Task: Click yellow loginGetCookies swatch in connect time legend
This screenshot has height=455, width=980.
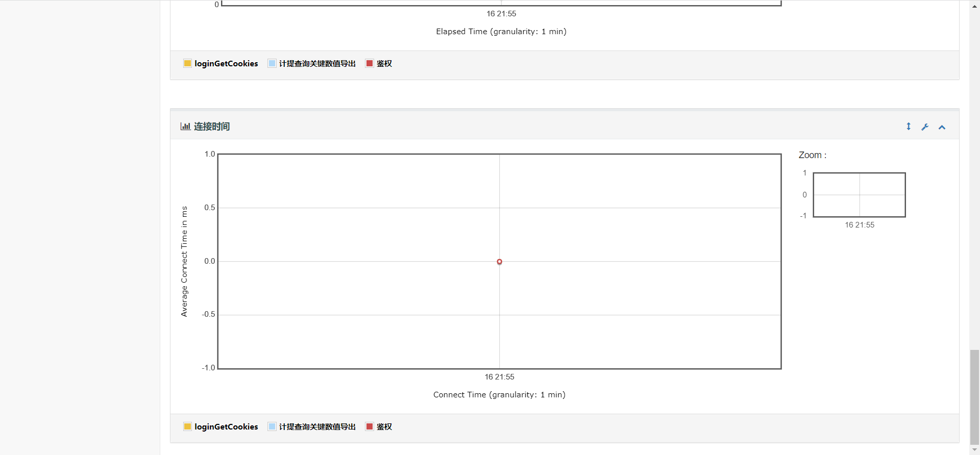Action: [187, 426]
